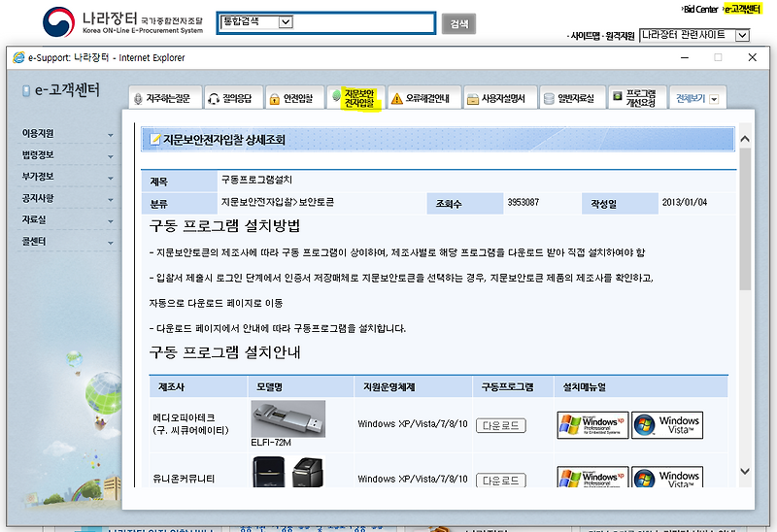Click the padlock icon on 안전입찰 tab
Image resolution: width=777 pixels, height=532 pixels.
[x=275, y=99]
